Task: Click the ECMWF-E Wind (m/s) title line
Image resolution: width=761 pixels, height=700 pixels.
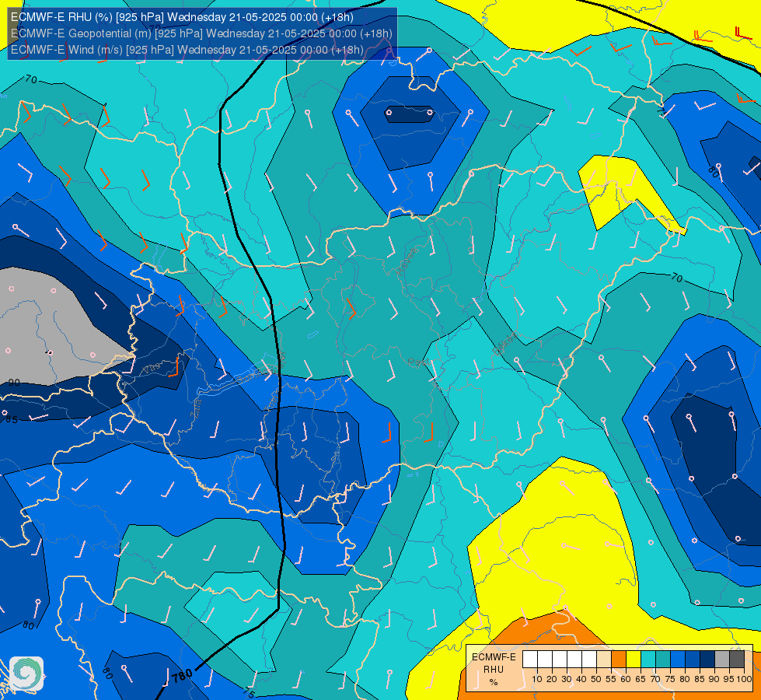Action: tap(187, 50)
